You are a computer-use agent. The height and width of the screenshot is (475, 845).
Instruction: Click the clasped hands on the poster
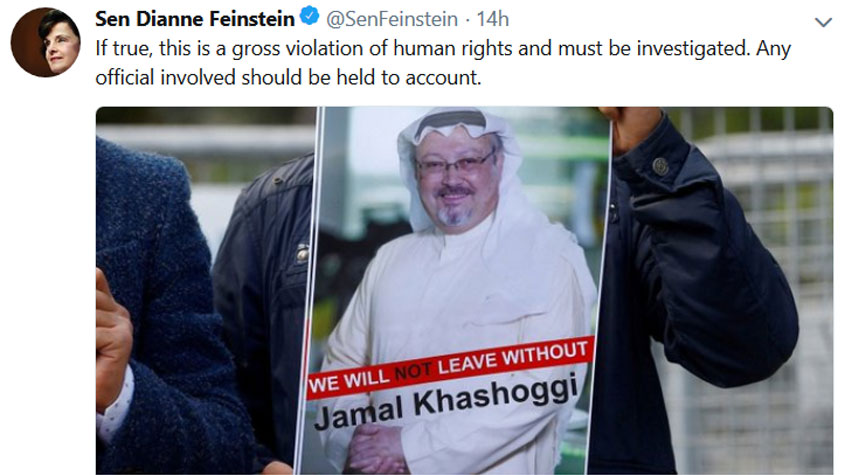coord(376,449)
